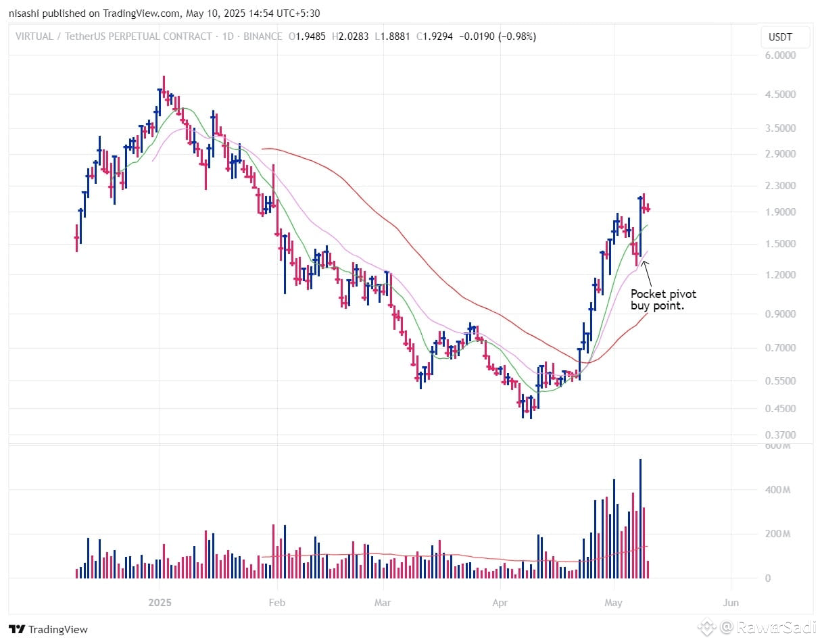Click the 0.3700 price axis label
The image size is (822, 644).
(x=781, y=435)
